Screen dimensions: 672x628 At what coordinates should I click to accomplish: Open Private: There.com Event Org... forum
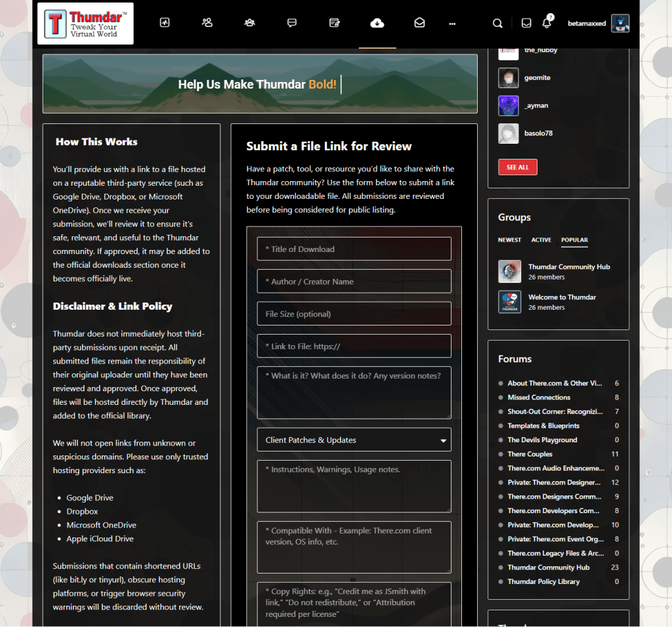pos(555,539)
